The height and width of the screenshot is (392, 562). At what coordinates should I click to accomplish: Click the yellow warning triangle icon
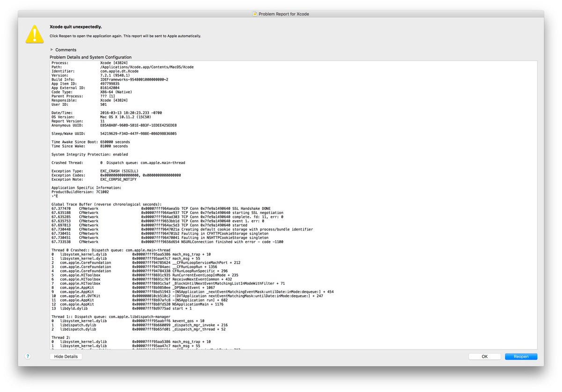(x=34, y=33)
